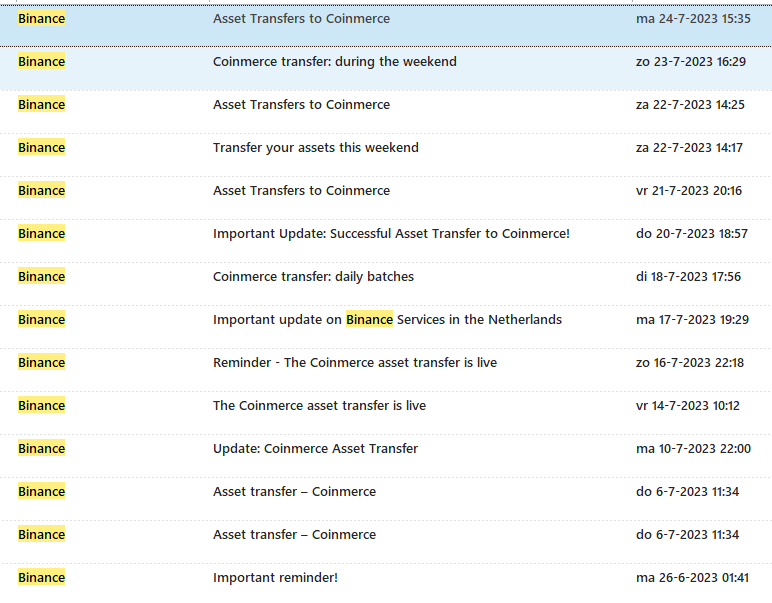Click the 'Update: Coinmerce Asset Transfer' subject

point(315,448)
